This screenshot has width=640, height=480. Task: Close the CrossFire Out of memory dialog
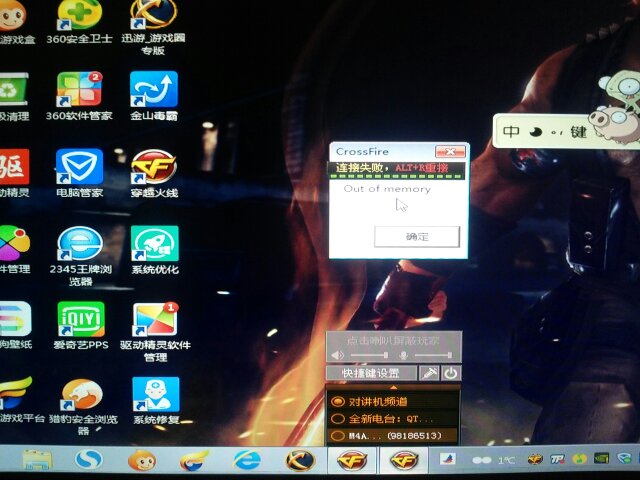450,151
